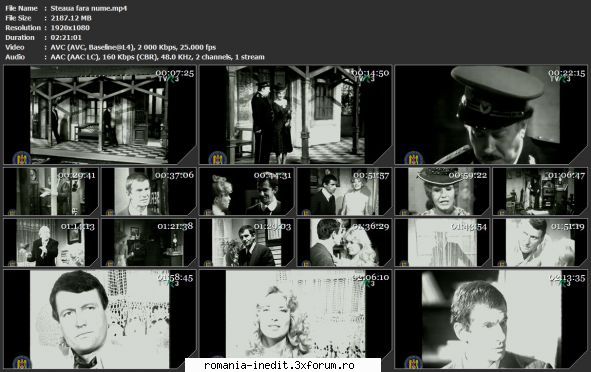Open the thumbnail stamped 00:14:50
Screen dimensions: 591x372
pos(296,115)
